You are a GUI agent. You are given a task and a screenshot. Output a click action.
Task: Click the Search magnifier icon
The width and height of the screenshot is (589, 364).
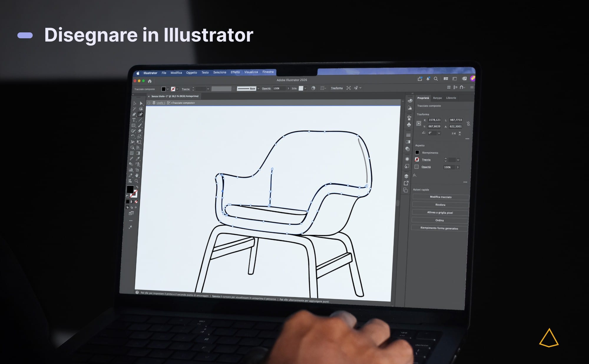coord(436,79)
